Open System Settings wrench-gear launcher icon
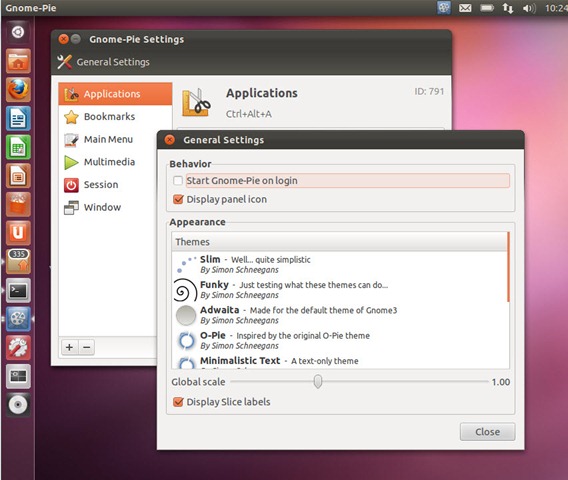568x480 pixels. click(x=18, y=347)
